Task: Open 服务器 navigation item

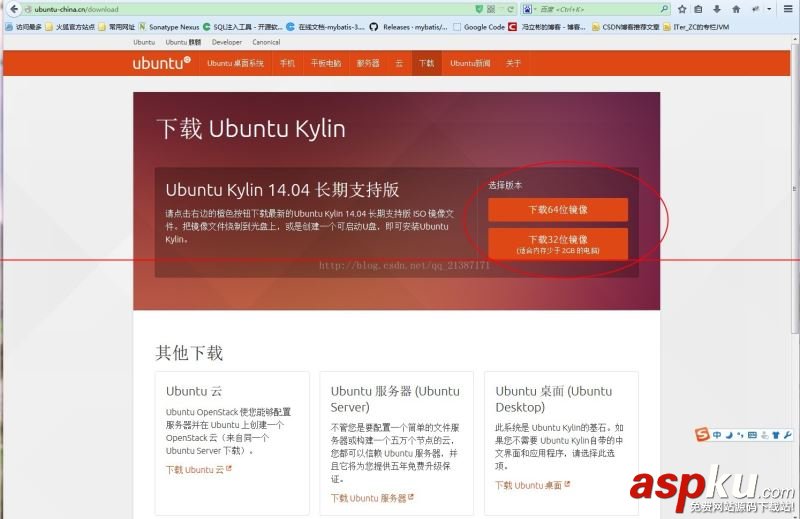Action: click(x=368, y=63)
